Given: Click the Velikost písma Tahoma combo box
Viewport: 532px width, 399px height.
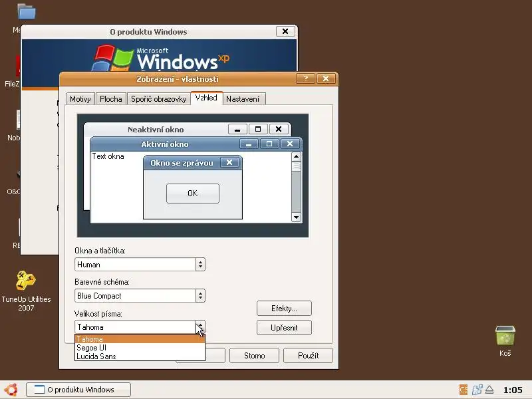Looking at the screenshot, I should (x=140, y=327).
